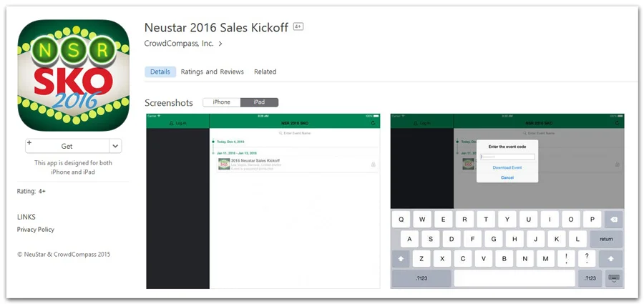Click the Get button

67,146
